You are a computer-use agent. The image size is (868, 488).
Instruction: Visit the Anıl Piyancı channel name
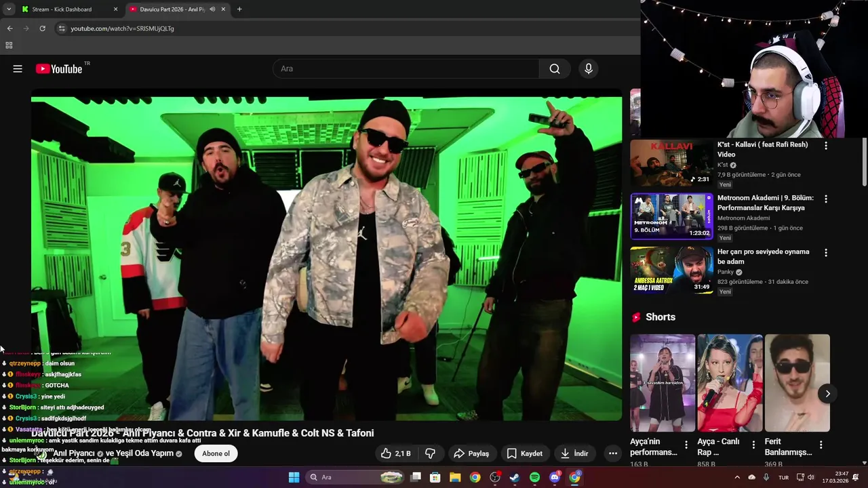74,453
